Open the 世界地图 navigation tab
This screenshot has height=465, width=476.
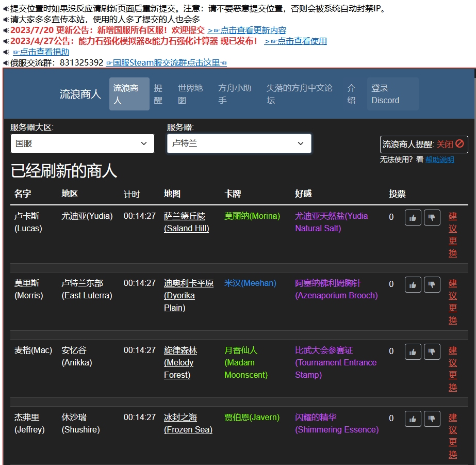(x=190, y=94)
